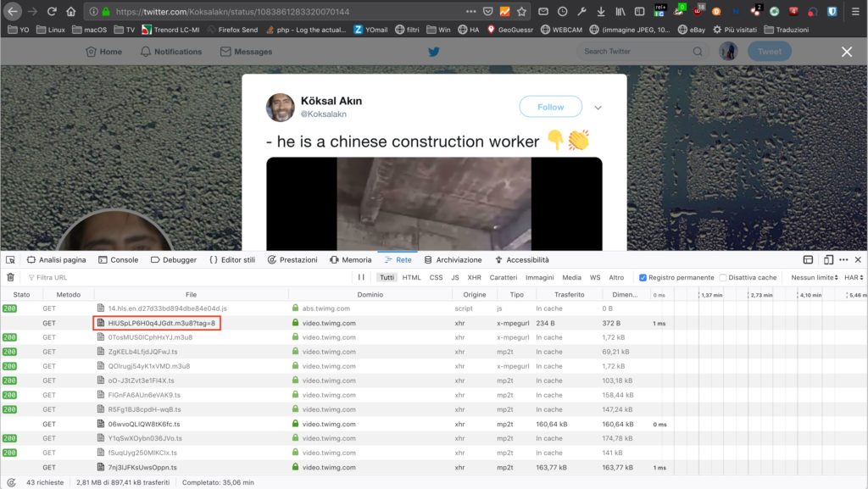
Task: Open Firefox downloads arrow icon
Action: point(600,12)
